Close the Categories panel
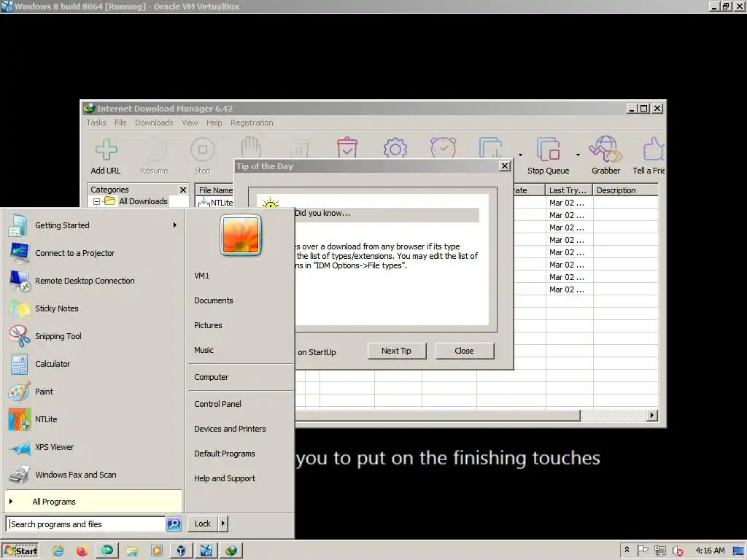The image size is (747, 560). [183, 190]
